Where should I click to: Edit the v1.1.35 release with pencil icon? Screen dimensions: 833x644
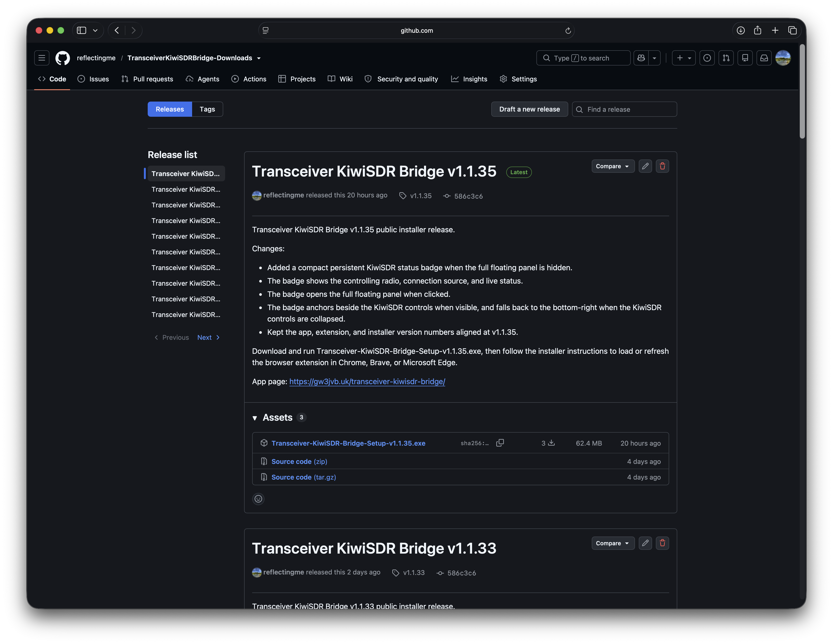click(645, 166)
